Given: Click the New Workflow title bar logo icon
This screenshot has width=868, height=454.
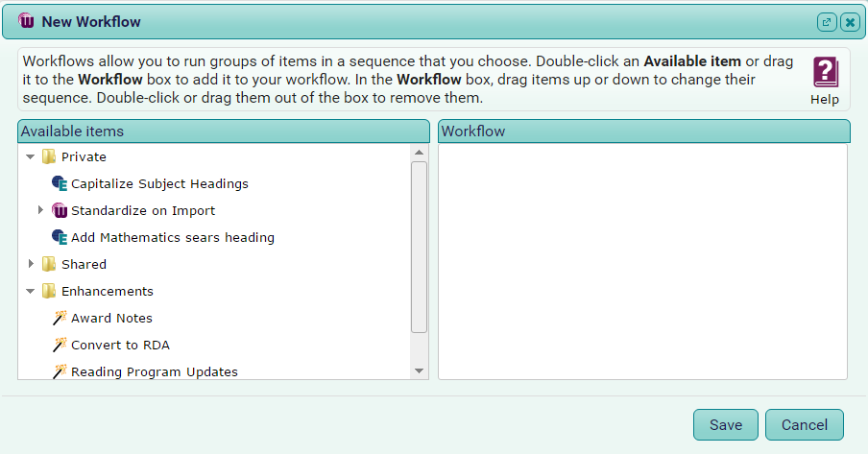Looking at the screenshot, I should (26, 21).
